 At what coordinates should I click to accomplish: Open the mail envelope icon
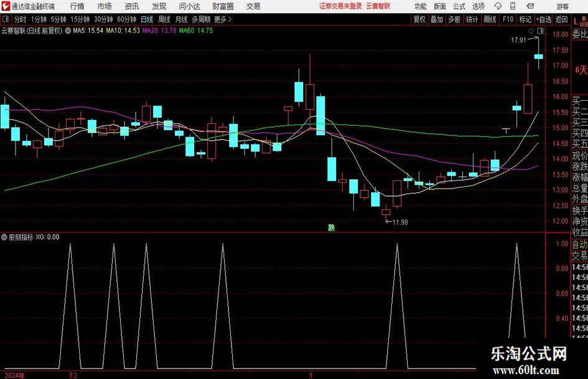pos(530,6)
